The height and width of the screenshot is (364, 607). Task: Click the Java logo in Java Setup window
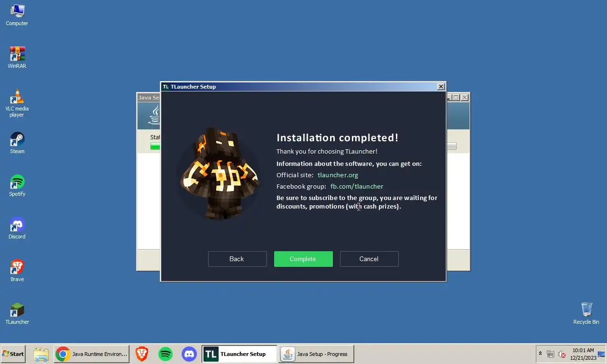coord(155,115)
